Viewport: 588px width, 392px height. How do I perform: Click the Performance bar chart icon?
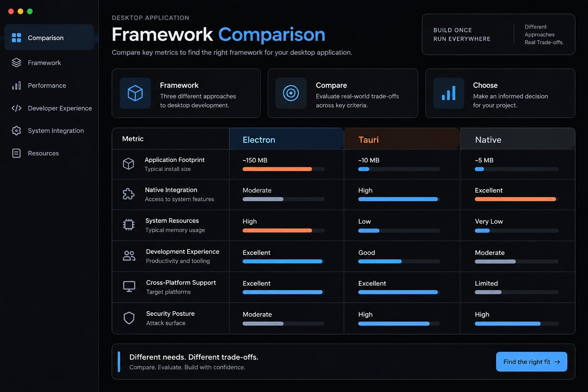coord(16,85)
